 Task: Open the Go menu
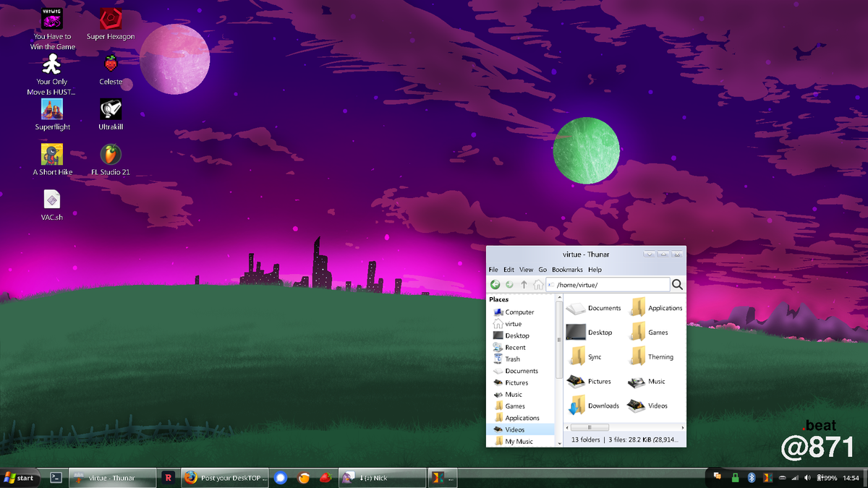tap(542, 270)
